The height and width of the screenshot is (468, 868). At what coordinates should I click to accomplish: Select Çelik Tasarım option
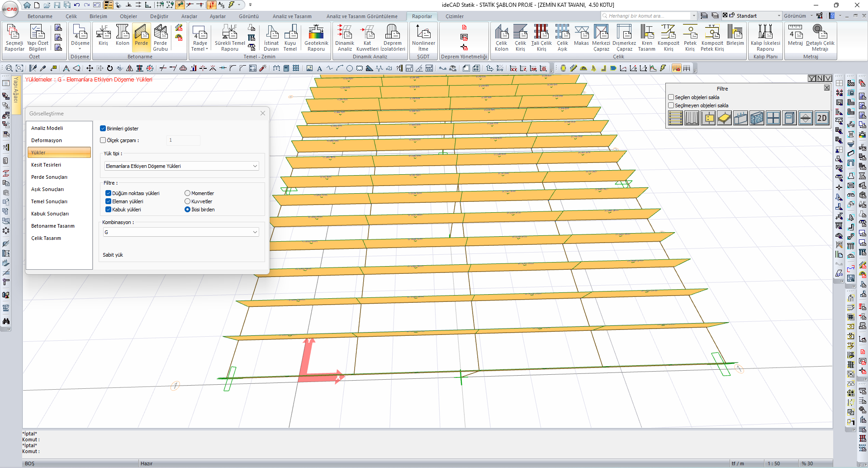pos(59,238)
